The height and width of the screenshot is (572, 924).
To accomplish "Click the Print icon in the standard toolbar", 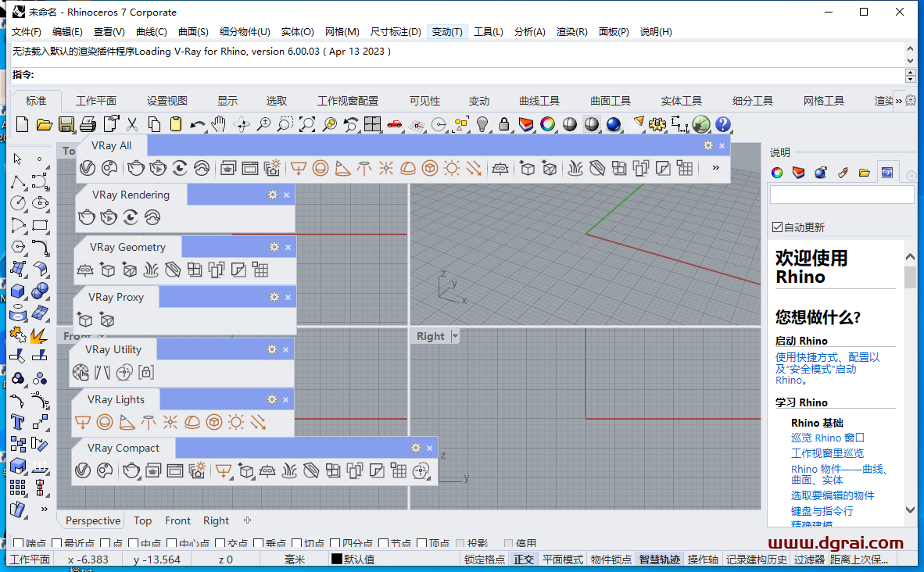I will (88, 124).
